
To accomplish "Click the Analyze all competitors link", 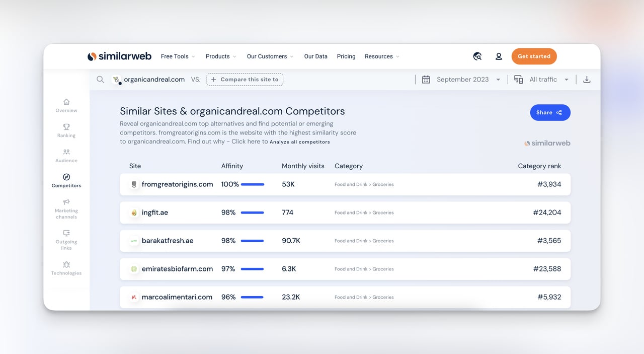I will pyautogui.click(x=300, y=142).
